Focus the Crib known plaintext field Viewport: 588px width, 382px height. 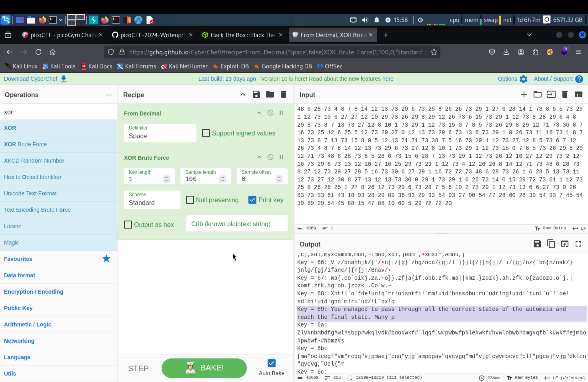coord(237,224)
